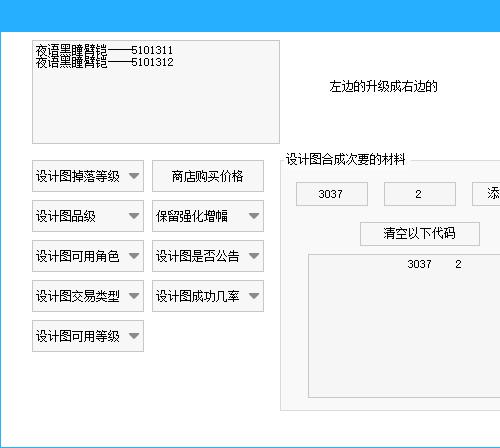Open the 设计图是否公告 dropdown
The height and width of the screenshot is (448, 500).
click(x=208, y=256)
